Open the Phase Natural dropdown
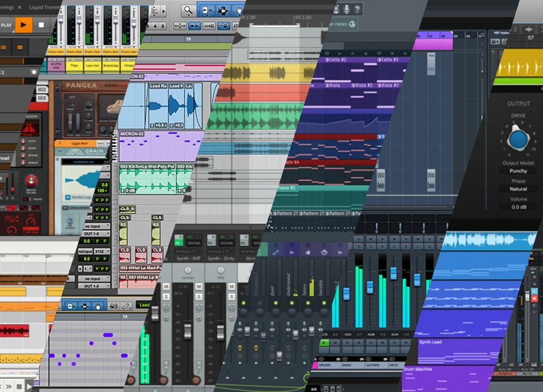Image resolution: width=543 pixels, height=392 pixels. (518, 189)
